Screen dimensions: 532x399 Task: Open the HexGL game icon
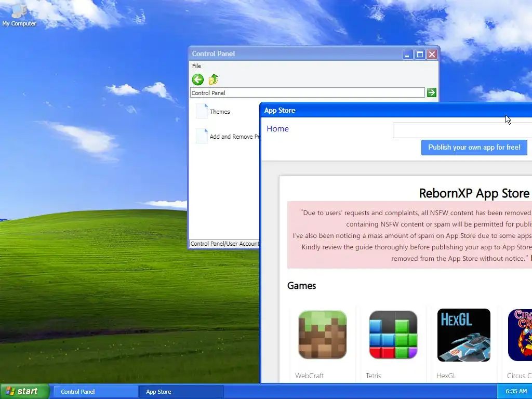pyautogui.click(x=464, y=335)
